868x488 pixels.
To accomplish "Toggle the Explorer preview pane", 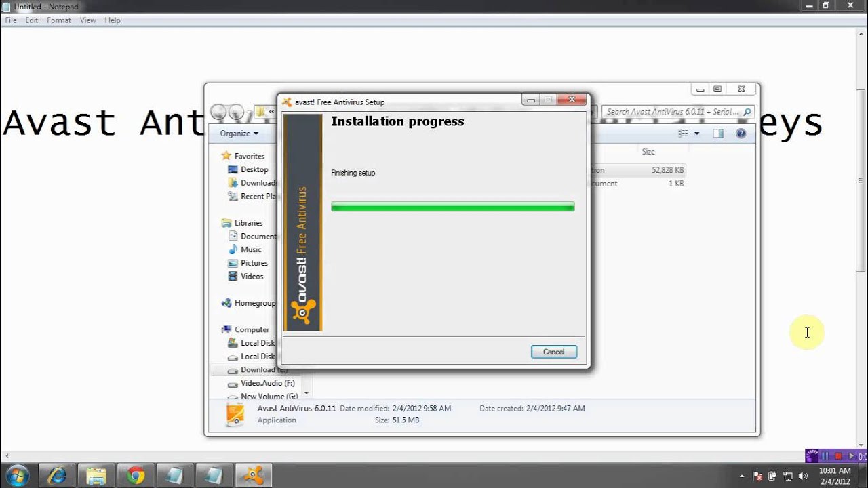I will 718,134.
